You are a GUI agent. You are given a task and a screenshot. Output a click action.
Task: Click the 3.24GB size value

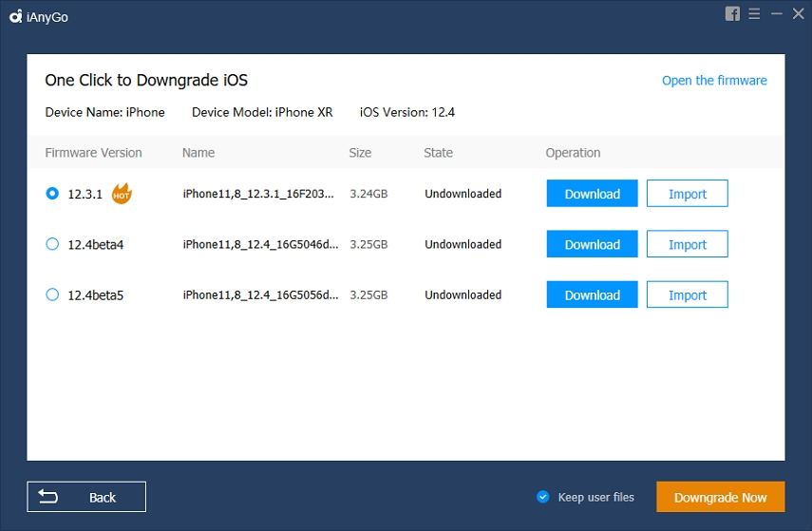[368, 194]
